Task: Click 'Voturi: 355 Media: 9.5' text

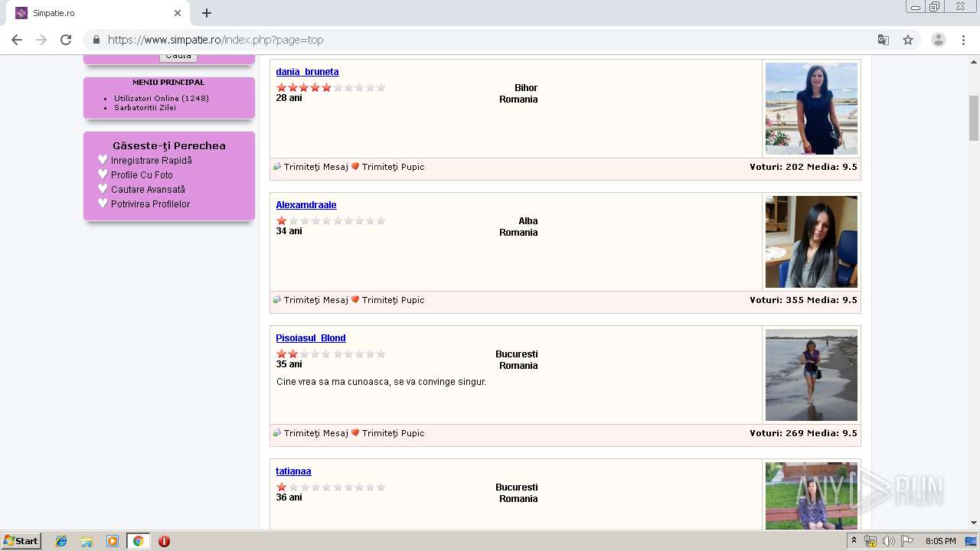Action: (803, 300)
